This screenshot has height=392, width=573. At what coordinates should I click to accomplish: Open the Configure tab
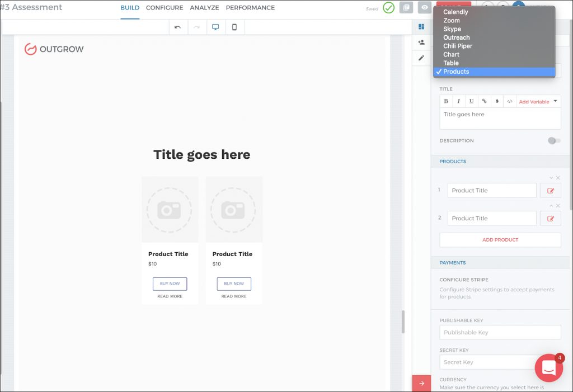coord(165,8)
